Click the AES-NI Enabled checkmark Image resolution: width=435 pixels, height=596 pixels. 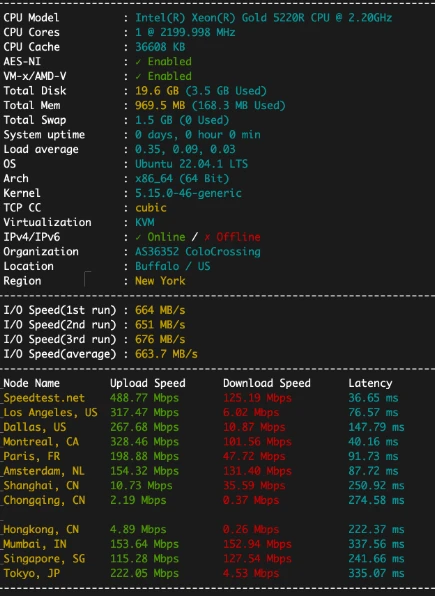[138, 62]
